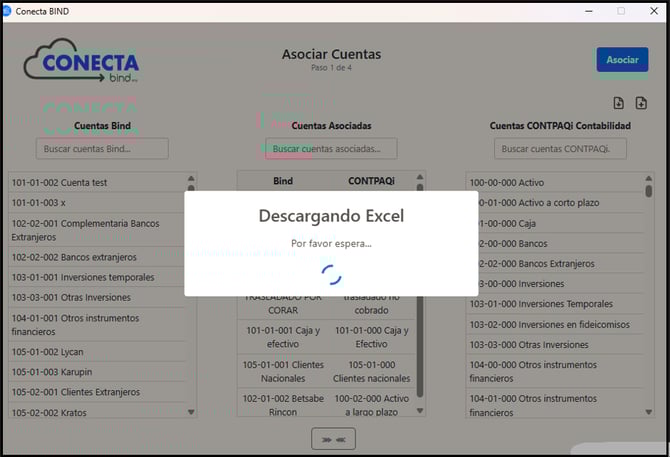
Task: Select 104-01-001 Otros instrumentos financieros
Action: click(98, 325)
